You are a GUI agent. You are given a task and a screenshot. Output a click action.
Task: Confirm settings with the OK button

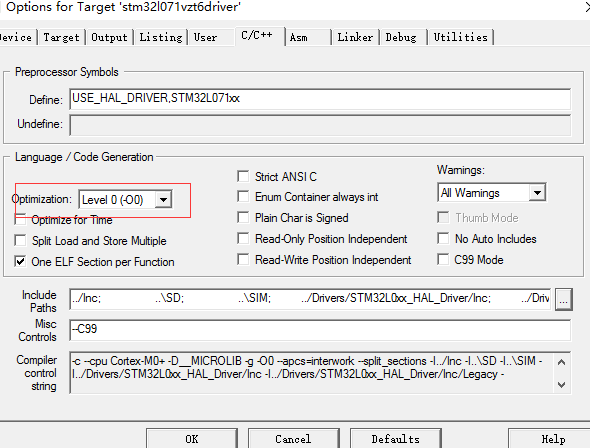click(192, 439)
